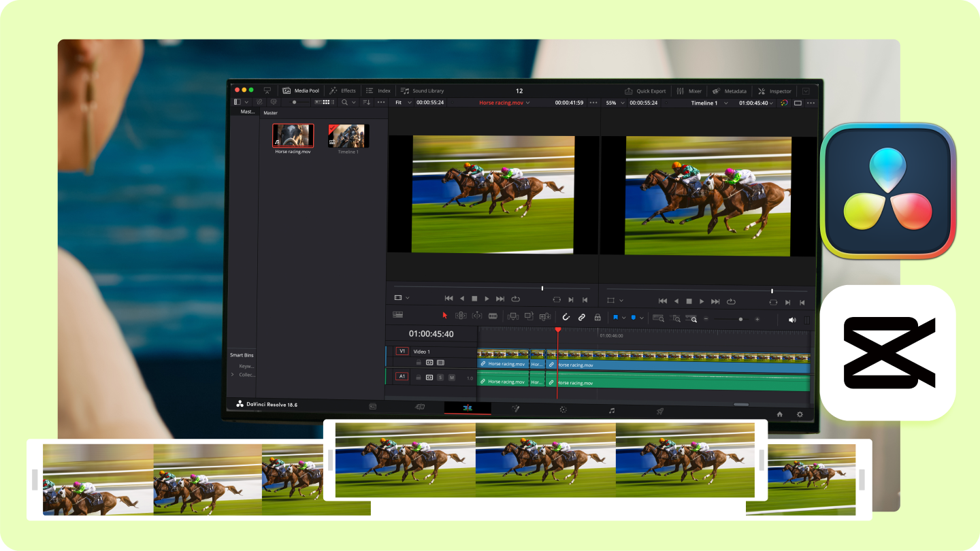Open the Mixer panel
980x551 pixels.
click(689, 91)
